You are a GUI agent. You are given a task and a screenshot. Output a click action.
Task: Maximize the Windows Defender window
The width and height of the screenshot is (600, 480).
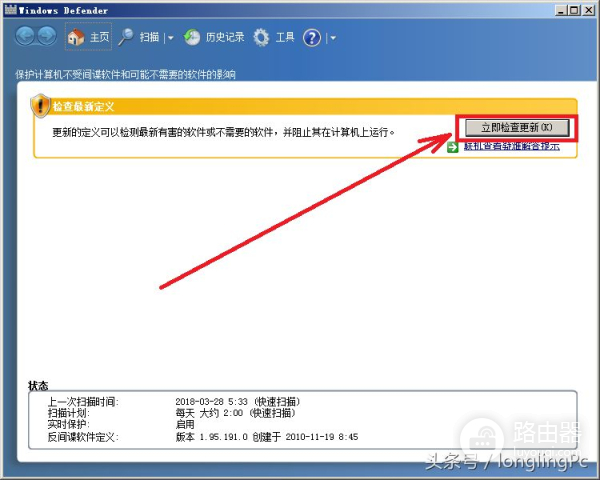tap(574, 10)
